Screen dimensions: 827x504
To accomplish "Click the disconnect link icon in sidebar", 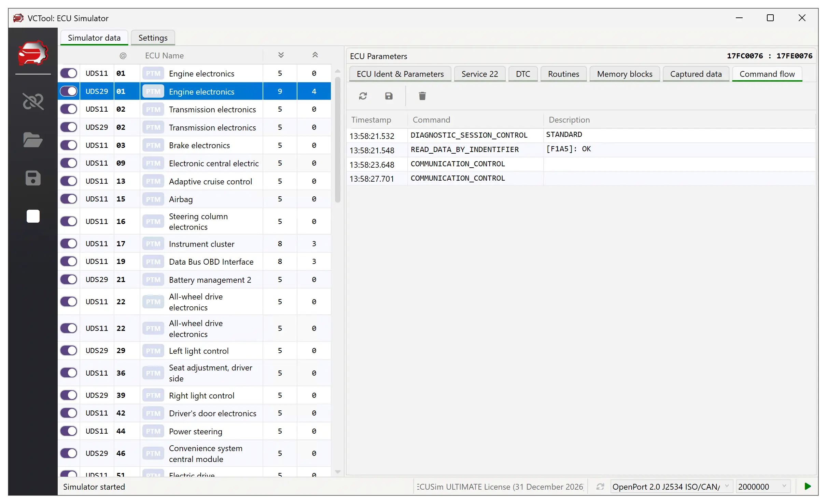I will pos(33,101).
